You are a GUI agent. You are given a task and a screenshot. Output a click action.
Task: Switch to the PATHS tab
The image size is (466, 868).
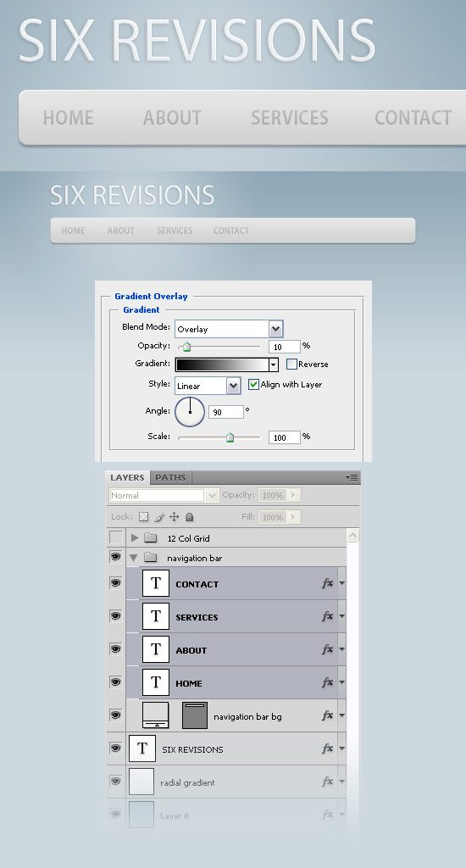[x=170, y=477]
